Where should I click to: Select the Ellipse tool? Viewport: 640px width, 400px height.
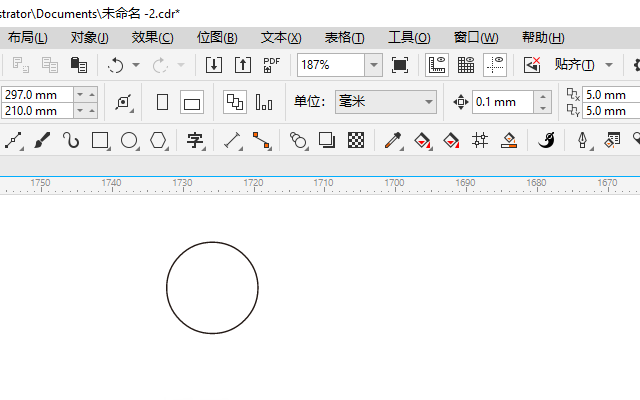129,140
